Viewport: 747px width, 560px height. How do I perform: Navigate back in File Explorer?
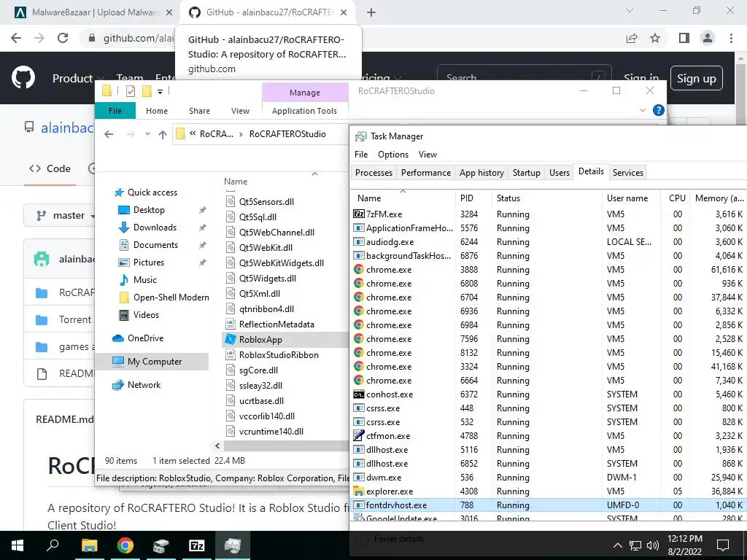tap(109, 134)
